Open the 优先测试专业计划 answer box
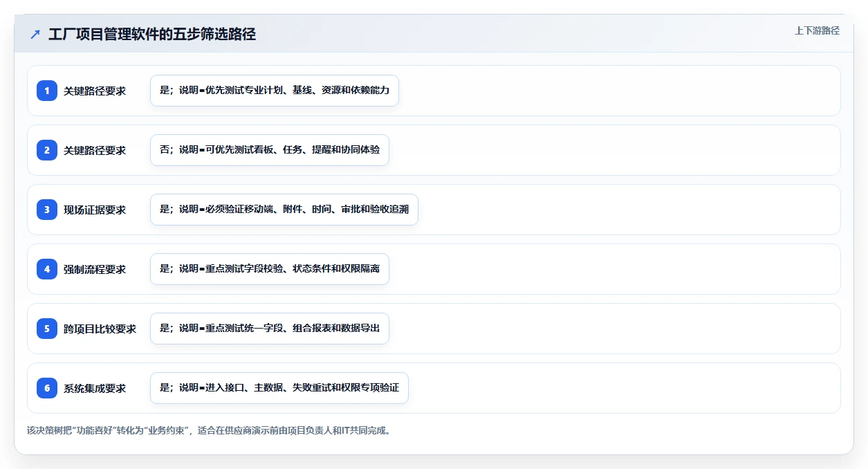Image resolution: width=868 pixels, height=469 pixels. click(x=275, y=91)
